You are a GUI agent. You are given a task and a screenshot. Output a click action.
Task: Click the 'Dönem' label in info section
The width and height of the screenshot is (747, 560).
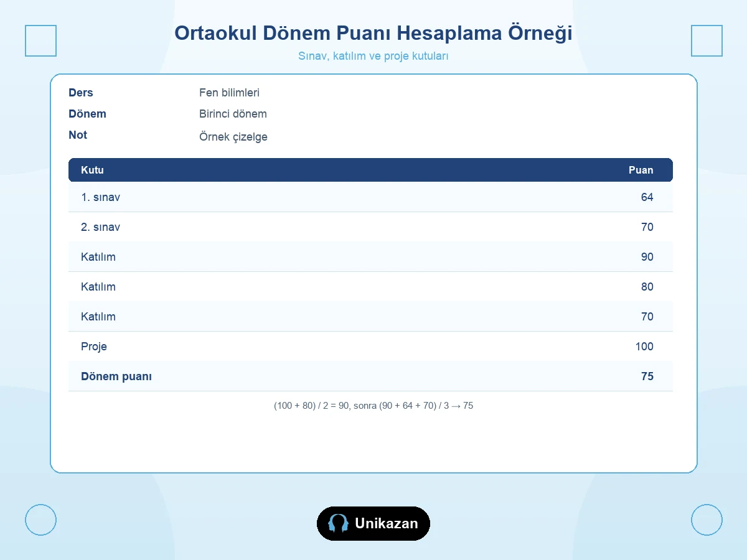coord(87,114)
